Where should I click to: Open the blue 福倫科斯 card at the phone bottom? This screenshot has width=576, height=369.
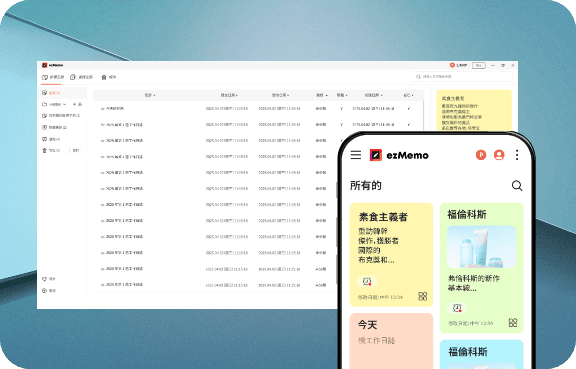pyautogui.click(x=482, y=354)
